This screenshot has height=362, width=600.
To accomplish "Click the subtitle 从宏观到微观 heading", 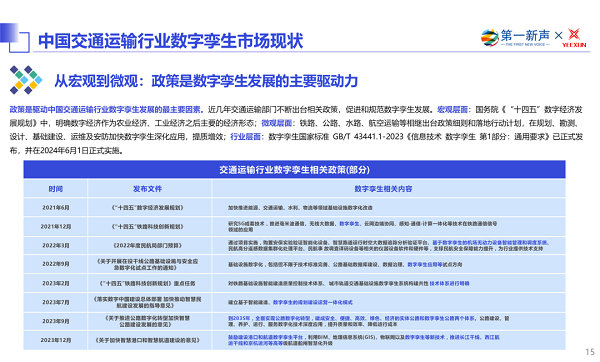I will coord(206,81).
